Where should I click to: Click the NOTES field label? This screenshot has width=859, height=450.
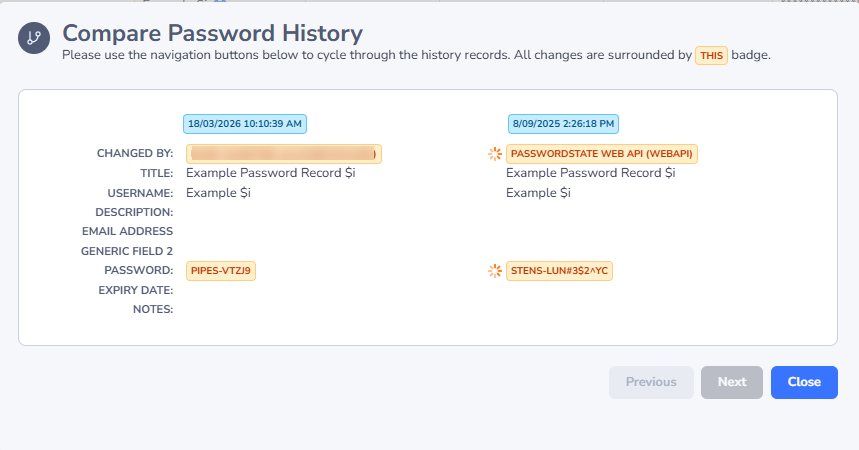tap(152, 310)
